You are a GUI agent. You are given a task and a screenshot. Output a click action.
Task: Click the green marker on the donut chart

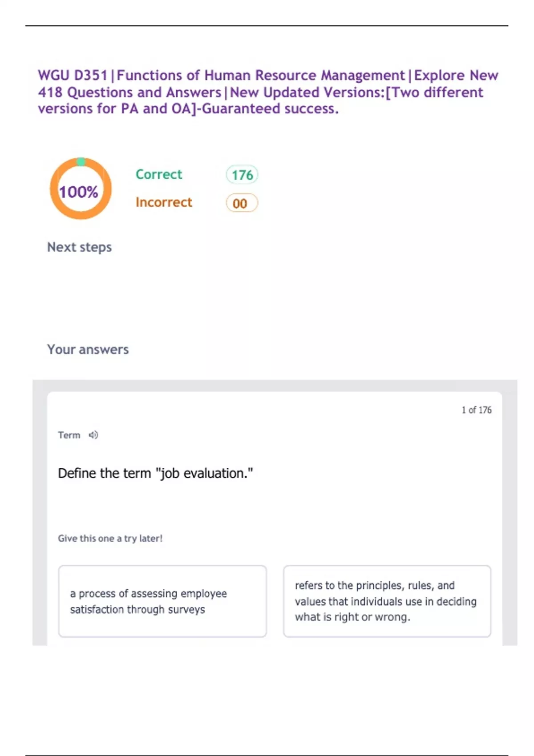point(81,161)
